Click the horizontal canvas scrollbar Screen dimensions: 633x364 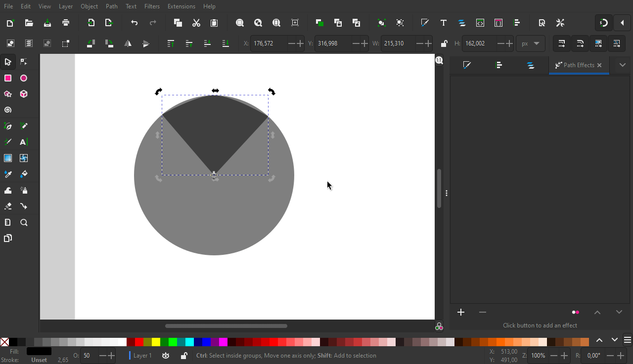coord(226,325)
